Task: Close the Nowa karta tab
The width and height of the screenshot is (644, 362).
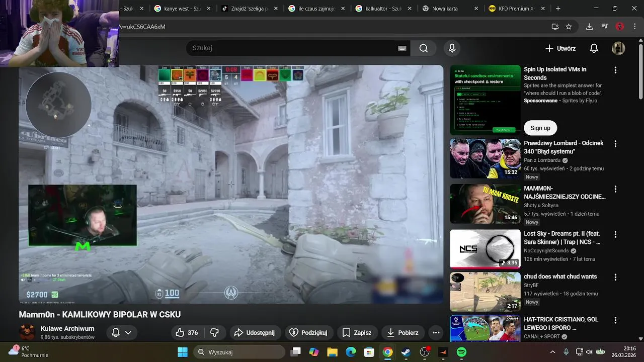Action: point(476,9)
